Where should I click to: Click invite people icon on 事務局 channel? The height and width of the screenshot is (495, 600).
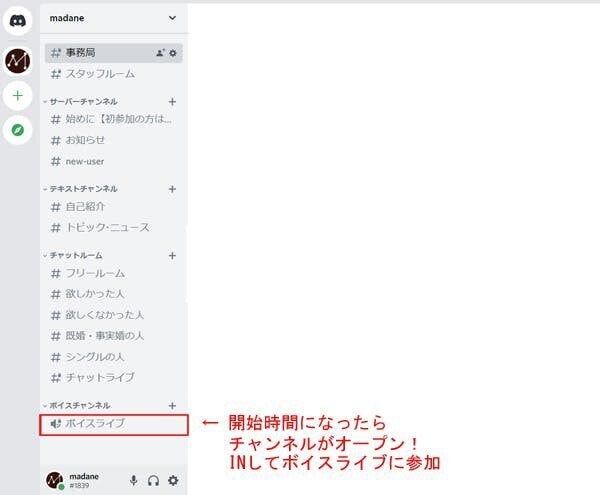(x=160, y=53)
